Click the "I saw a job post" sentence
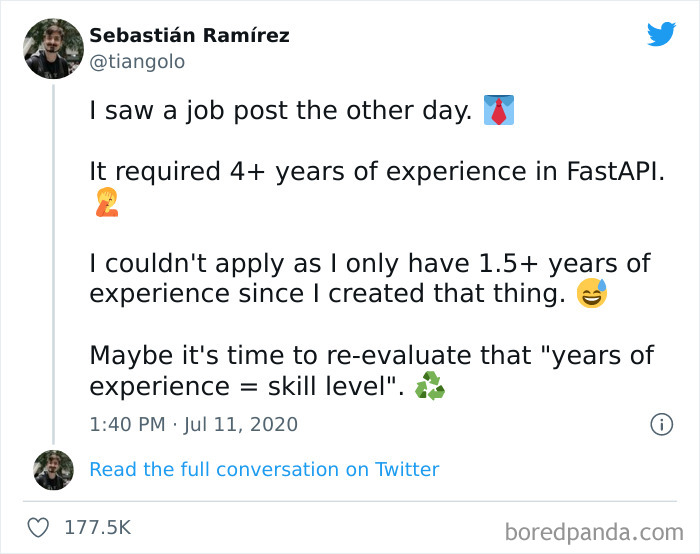Screen dimensions: 700x554 tap(280, 111)
